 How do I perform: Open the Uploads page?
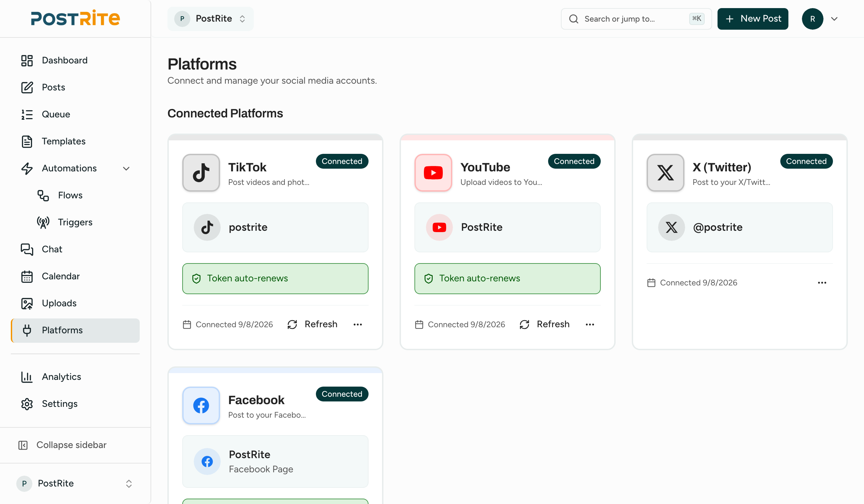75,304
